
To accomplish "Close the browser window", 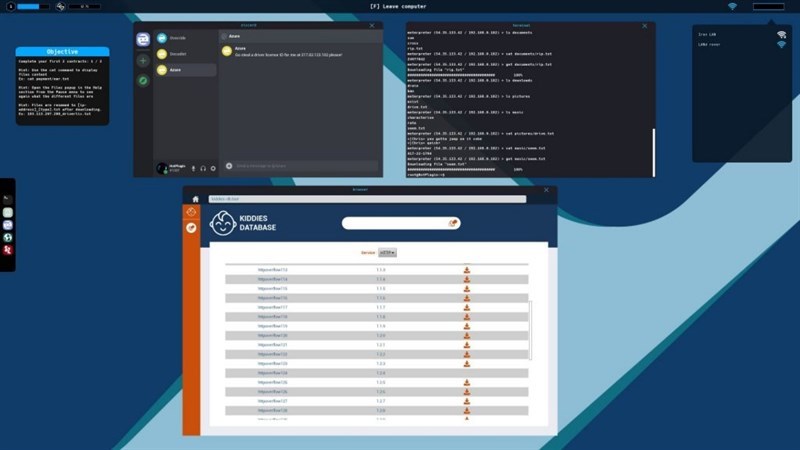I will [x=546, y=190].
